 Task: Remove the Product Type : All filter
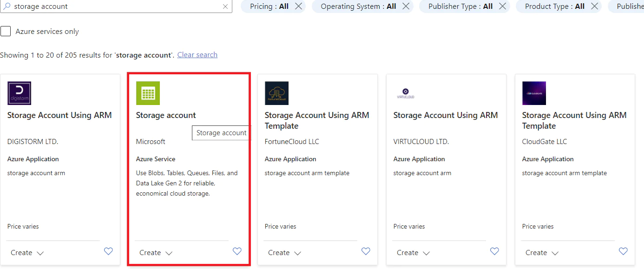point(594,6)
